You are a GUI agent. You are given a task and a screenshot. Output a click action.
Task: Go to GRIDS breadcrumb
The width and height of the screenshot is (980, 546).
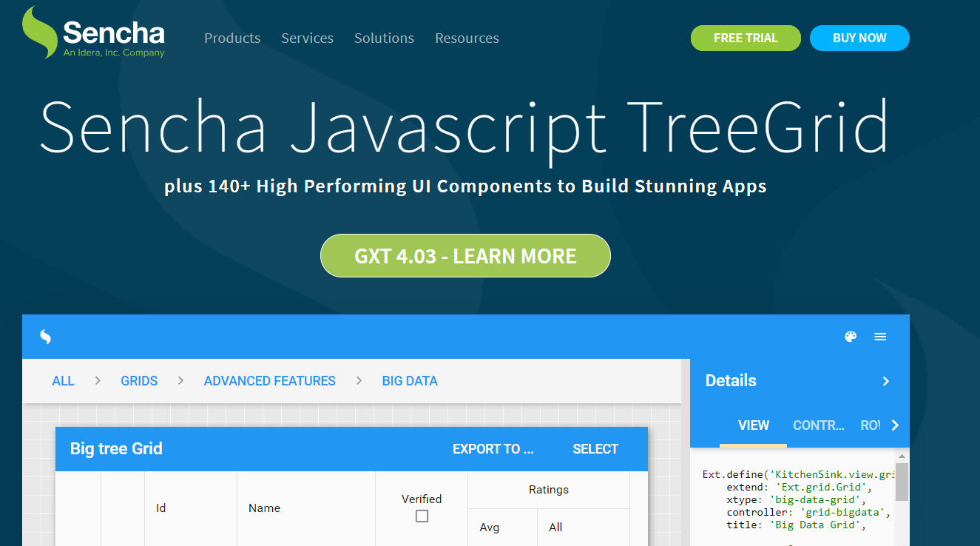139,381
